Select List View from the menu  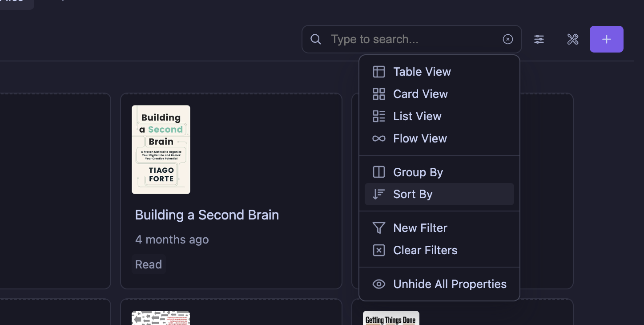[417, 116]
